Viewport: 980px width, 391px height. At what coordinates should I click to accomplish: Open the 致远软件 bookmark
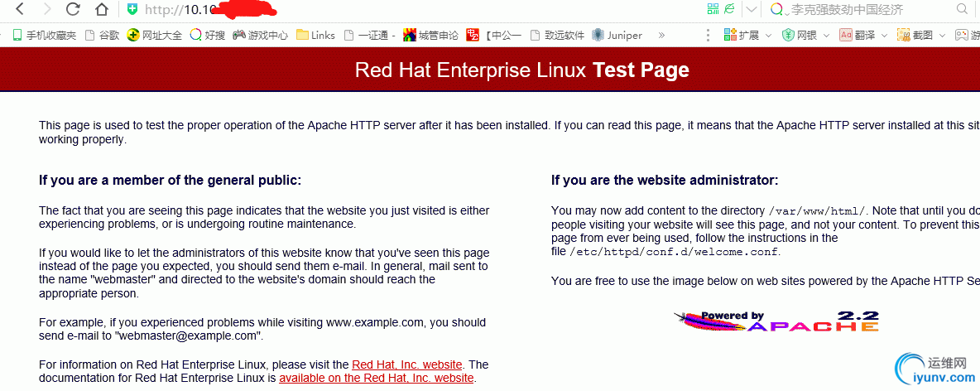pyautogui.click(x=557, y=35)
